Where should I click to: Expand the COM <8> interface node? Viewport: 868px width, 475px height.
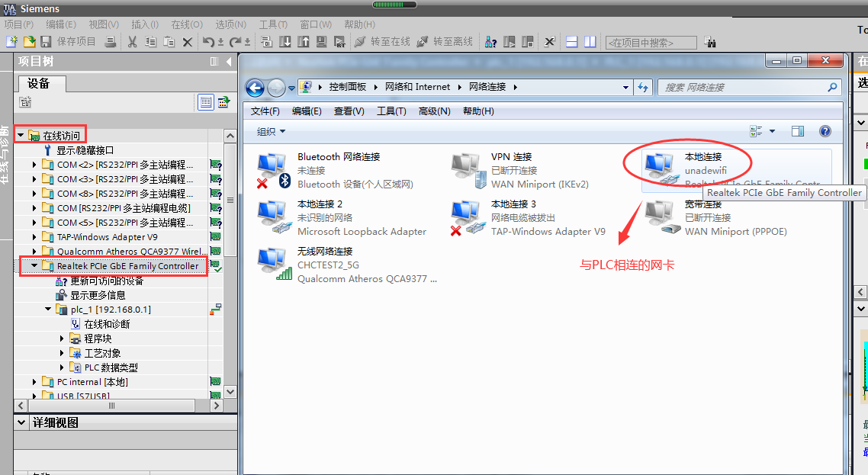coord(34,193)
